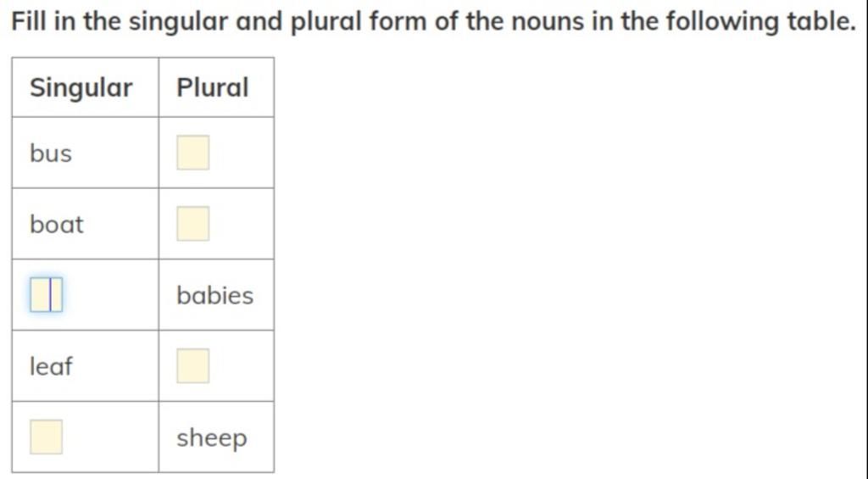This screenshot has height=479, width=868.
Task: Click the word following in the instruction
Action: (x=721, y=23)
